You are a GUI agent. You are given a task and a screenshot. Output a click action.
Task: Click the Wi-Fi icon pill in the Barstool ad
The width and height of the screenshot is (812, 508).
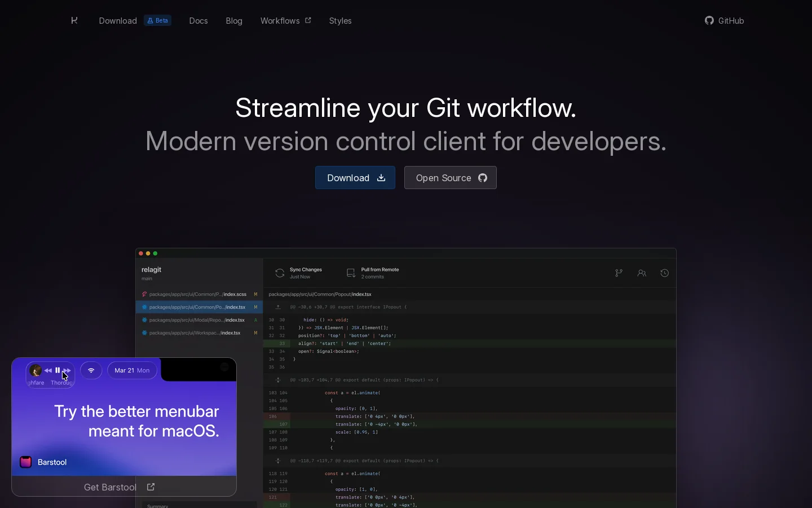pos(91,370)
